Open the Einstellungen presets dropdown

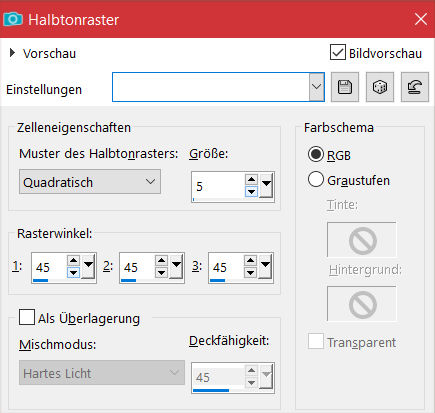tap(316, 87)
